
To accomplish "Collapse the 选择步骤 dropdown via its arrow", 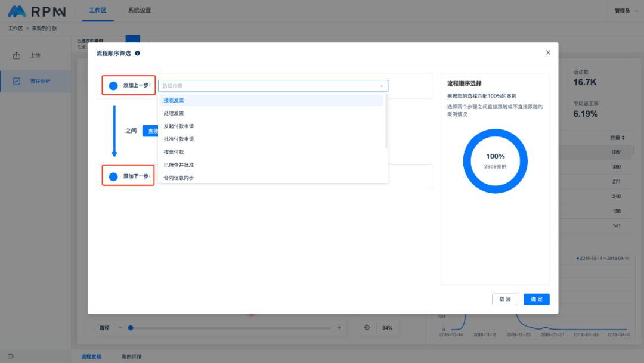I will point(382,86).
